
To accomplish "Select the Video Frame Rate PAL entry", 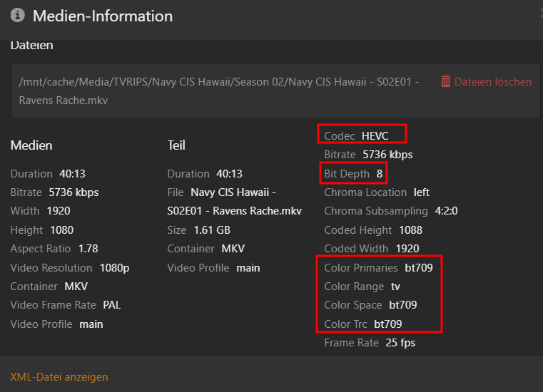I will point(66,305).
